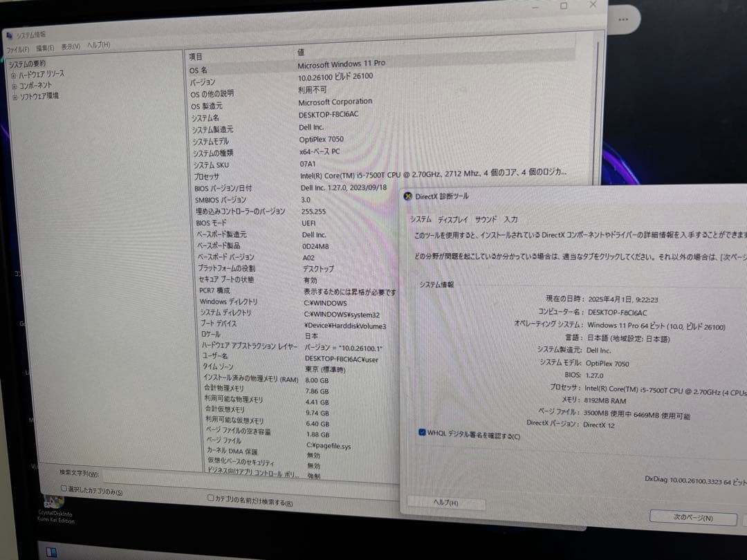Select the Microsoft Windows 11 Pro value
Screen dimensions: 747x560
pos(342,64)
